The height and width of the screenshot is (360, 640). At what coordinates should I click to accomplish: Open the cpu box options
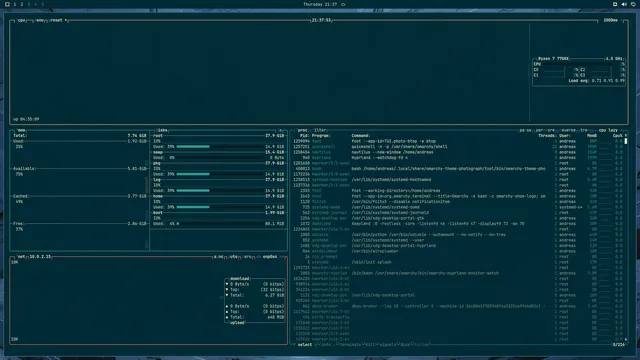21,20
